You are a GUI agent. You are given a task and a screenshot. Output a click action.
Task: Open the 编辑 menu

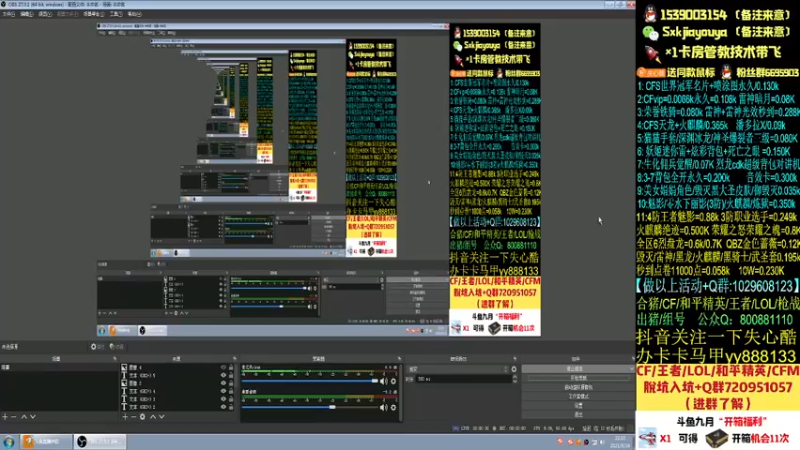coord(27,14)
